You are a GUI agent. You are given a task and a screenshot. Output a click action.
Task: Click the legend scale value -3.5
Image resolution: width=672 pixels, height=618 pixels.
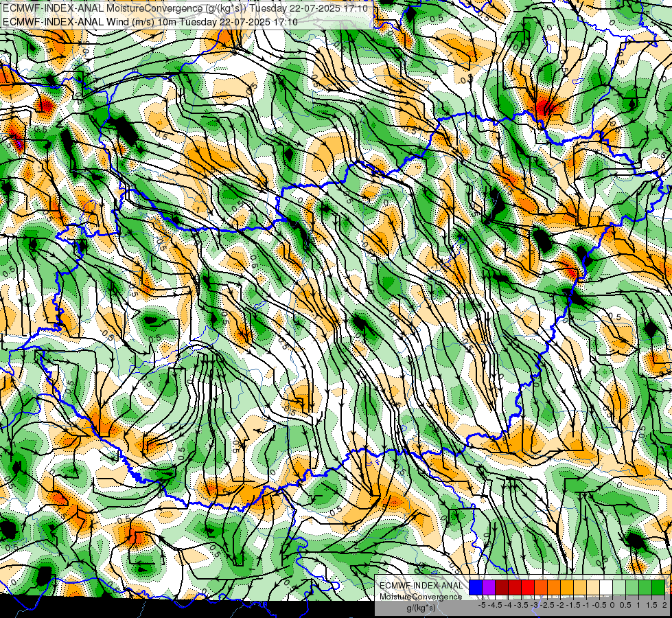coord(522,605)
